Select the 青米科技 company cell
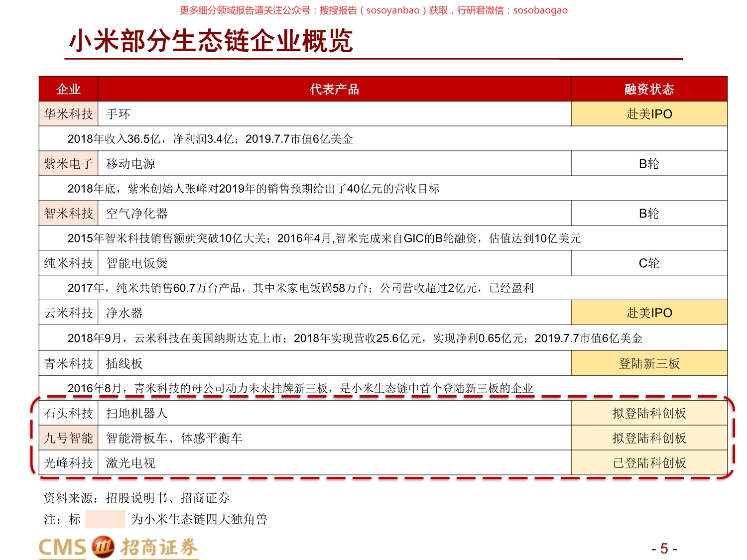Screen dimensions: 747x560 (x=69, y=363)
